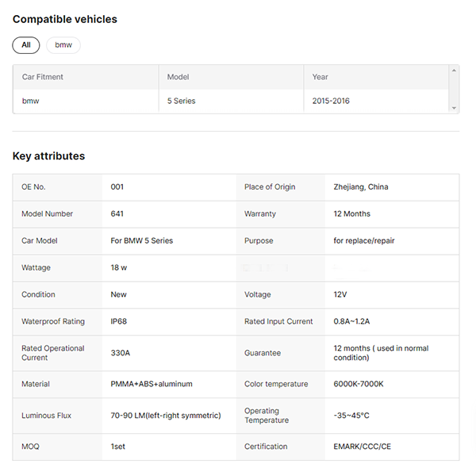This screenshot has width=476, height=476.
Task: Click the Model column header
Action: point(178,77)
